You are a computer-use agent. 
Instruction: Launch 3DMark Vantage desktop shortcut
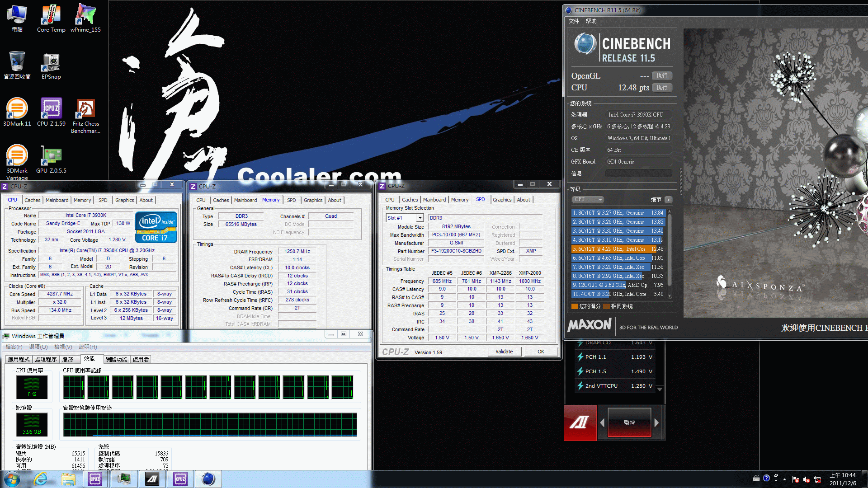pyautogui.click(x=17, y=162)
